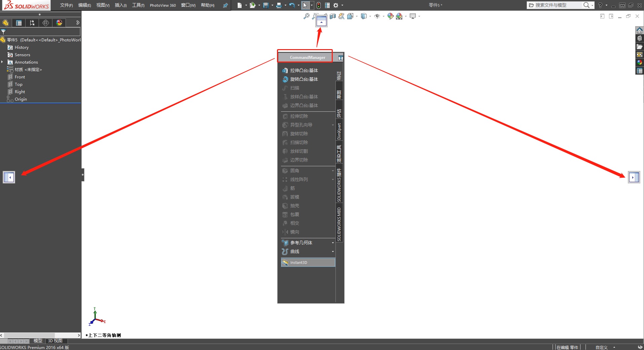
Task: Activate the Select cursor tool
Action: (x=305, y=5)
